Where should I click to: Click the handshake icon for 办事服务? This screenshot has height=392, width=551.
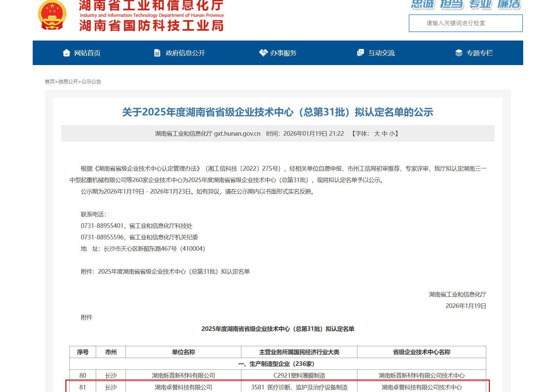tap(263, 53)
